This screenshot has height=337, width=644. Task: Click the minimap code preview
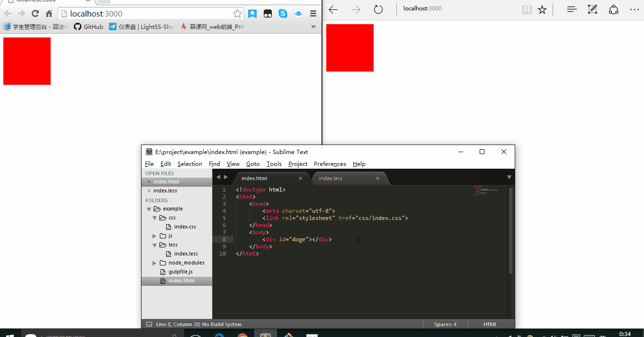click(x=485, y=191)
